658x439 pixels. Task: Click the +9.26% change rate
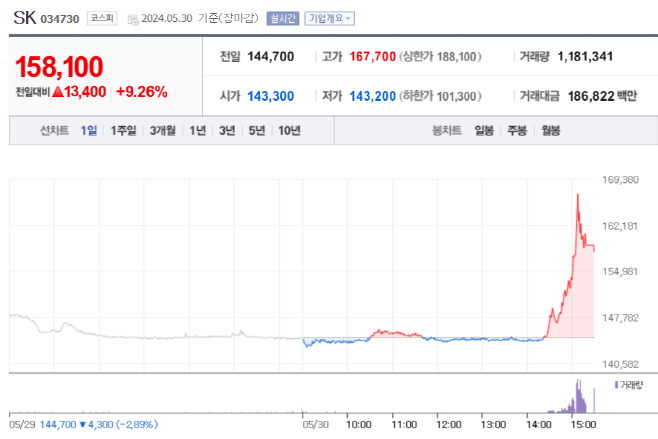[142, 91]
